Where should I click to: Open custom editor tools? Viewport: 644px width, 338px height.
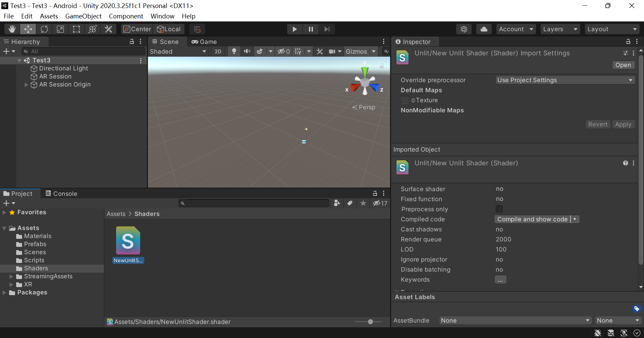click(x=108, y=29)
